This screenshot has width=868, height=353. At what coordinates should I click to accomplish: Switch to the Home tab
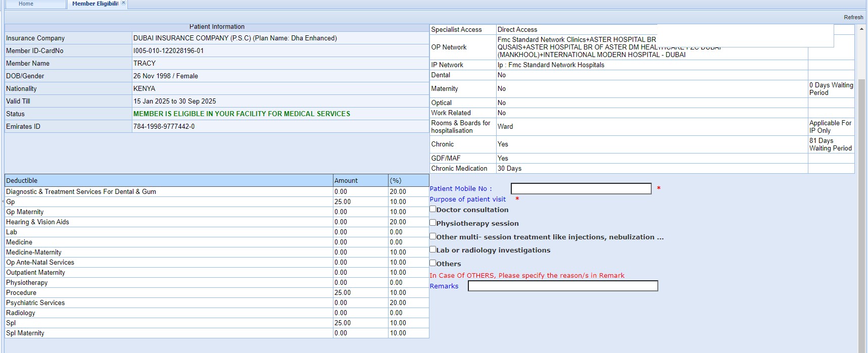tap(26, 4)
